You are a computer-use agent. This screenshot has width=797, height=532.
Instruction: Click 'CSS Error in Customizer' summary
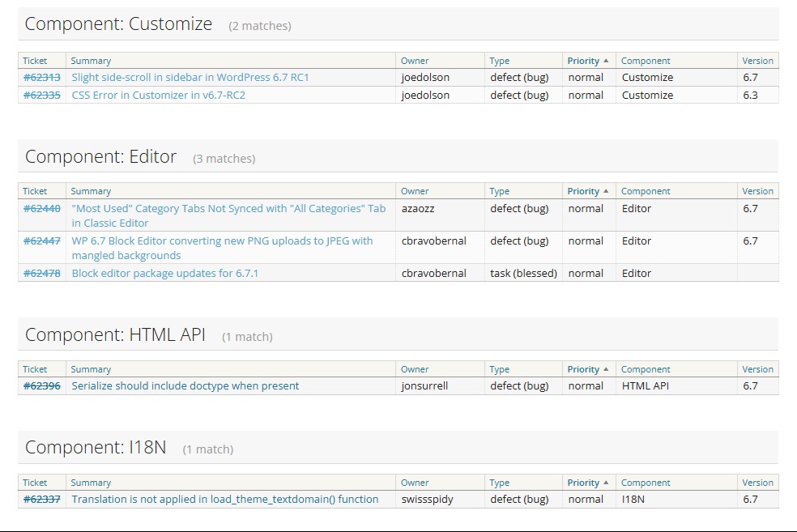(158, 96)
